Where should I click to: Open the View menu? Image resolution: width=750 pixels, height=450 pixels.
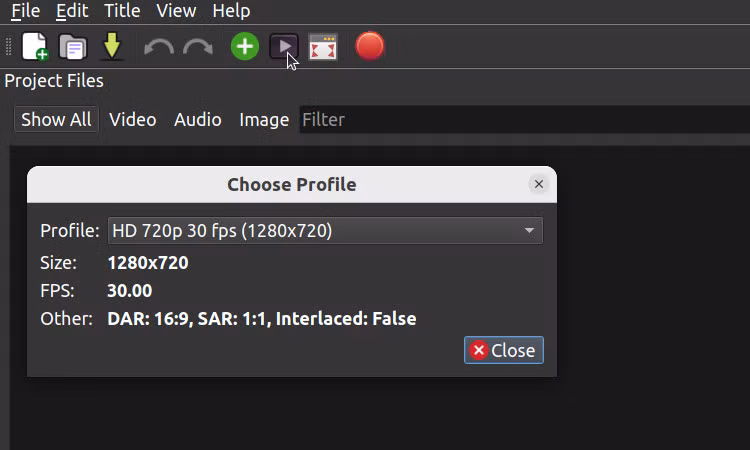(x=176, y=11)
